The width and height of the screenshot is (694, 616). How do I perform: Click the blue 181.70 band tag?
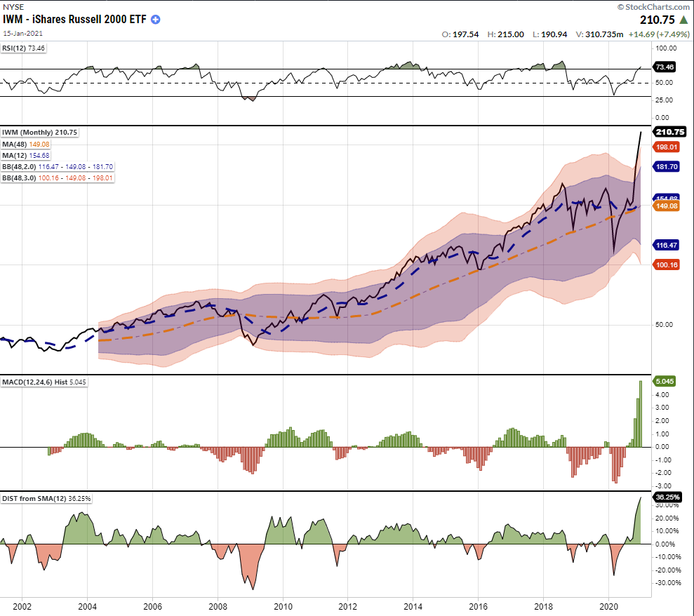click(667, 166)
